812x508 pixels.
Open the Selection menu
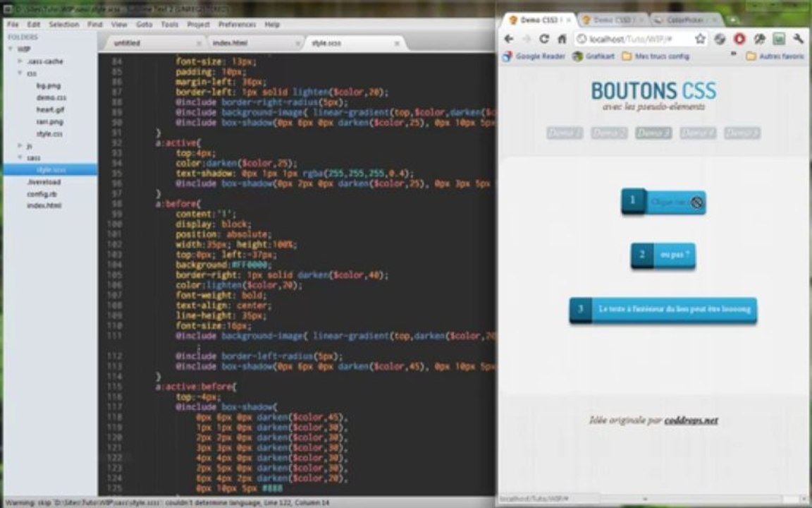[x=63, y=25]
